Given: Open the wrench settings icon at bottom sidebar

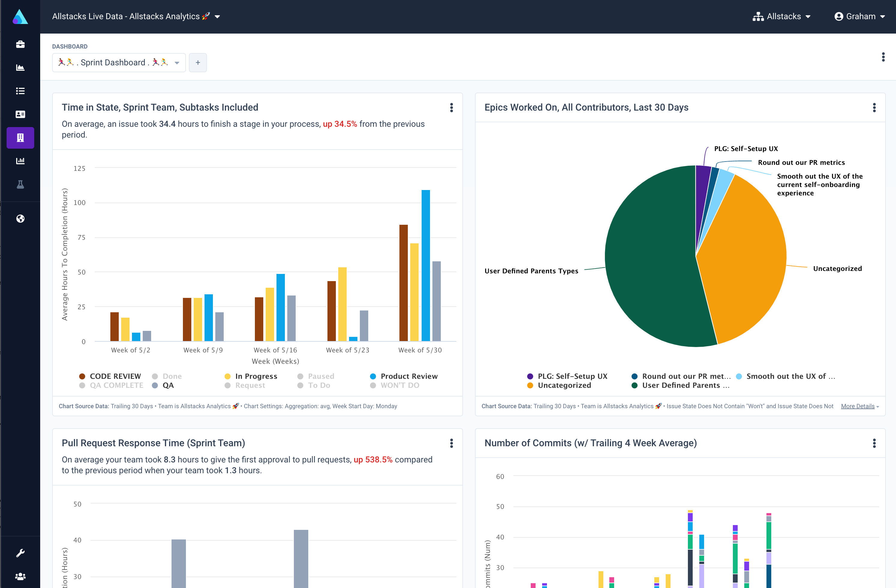Looking at the screenshot, I should pos(20,552).
